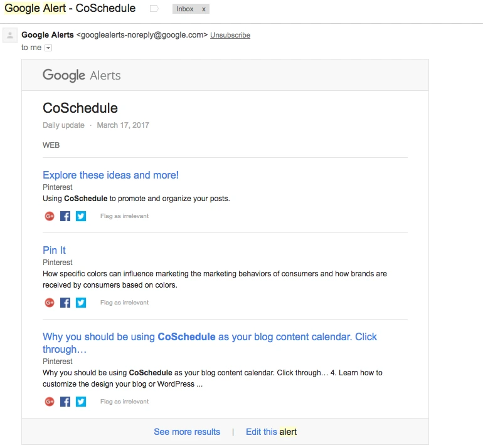Expand recipient details arrow next to 'to me'
The height and width of the screenshot is (448, 483).
[48, 48]
